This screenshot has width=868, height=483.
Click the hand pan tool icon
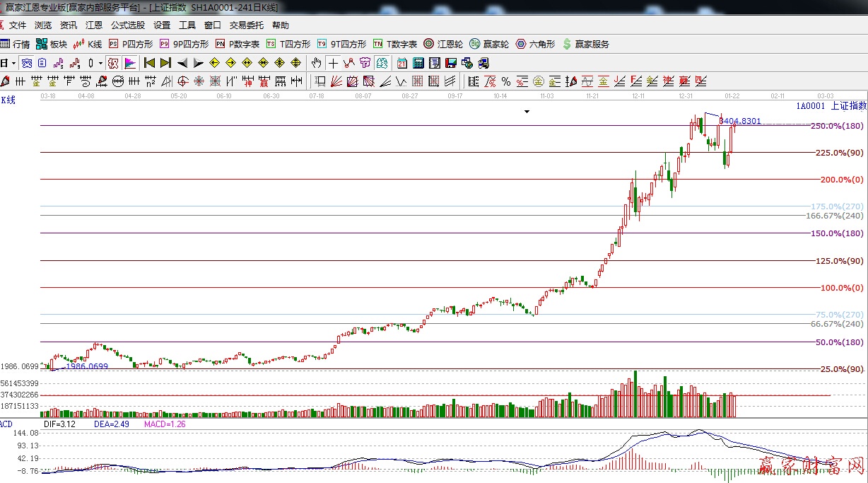point(317,63)
